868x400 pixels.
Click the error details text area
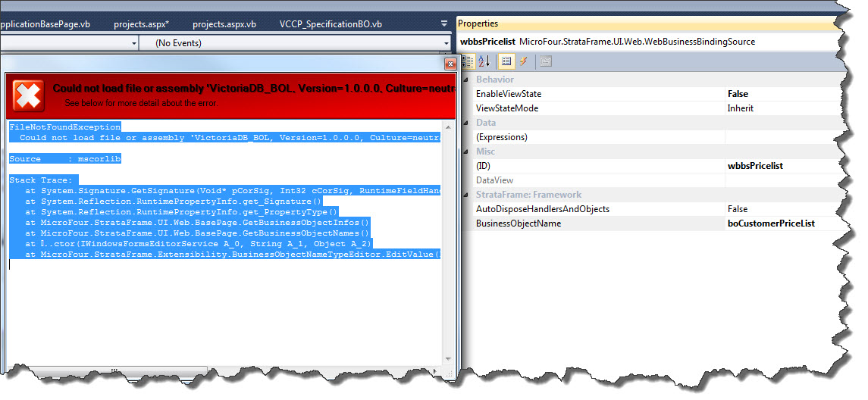[227, 318]
